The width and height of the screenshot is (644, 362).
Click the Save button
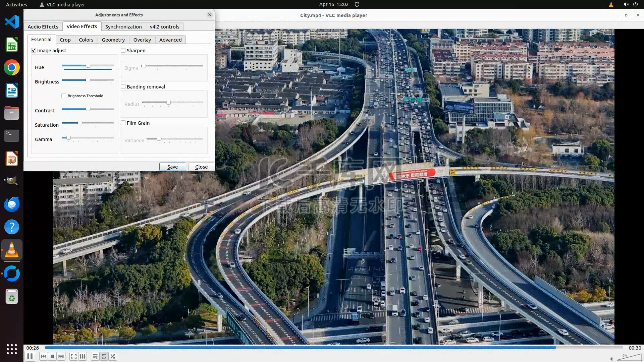pos(172,167)
